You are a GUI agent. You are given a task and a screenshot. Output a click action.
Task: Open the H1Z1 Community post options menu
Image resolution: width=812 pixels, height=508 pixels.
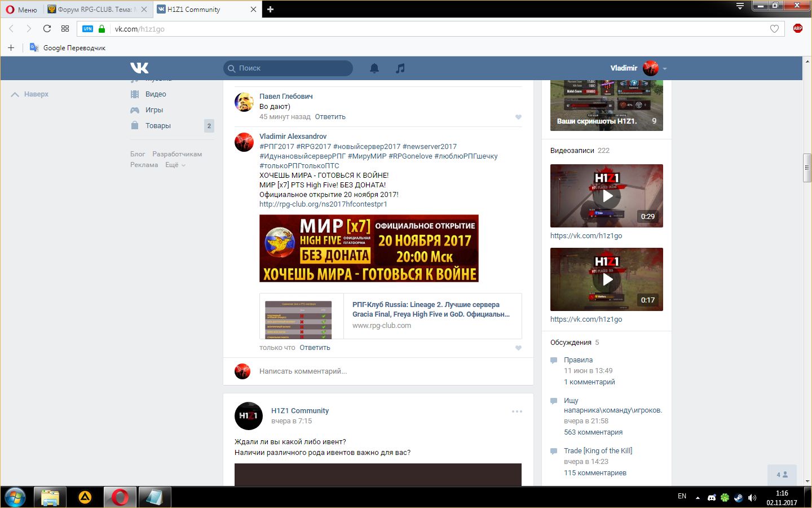[517, 411]
